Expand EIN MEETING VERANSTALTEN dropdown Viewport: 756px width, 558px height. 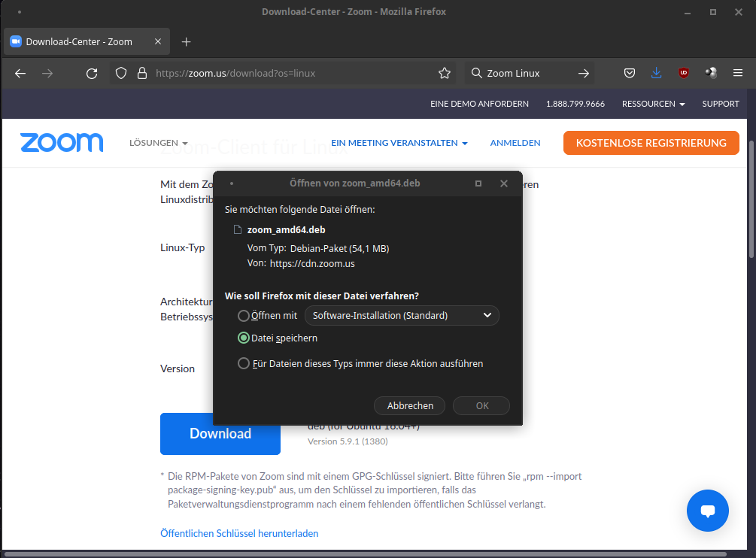[x=399, y=143]
